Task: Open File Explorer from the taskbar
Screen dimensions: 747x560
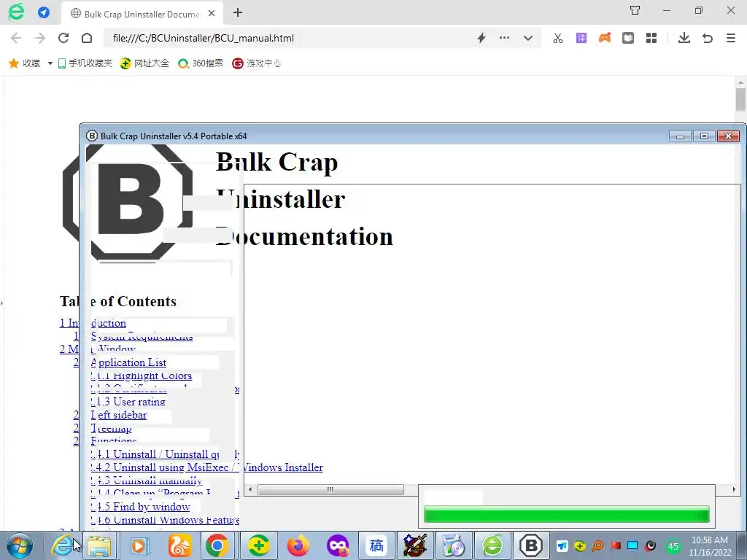Action: click(x=99, y=545)
